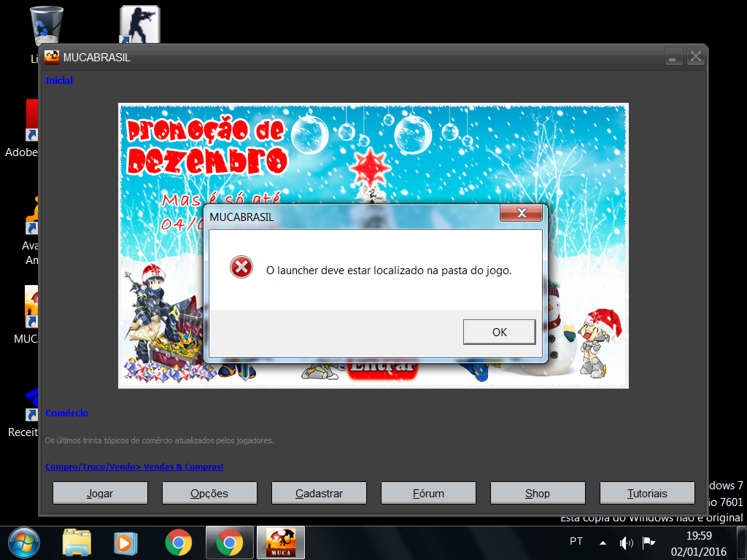This screenshot has width=747, height=560.
Task: Open the Windows Start menu
Action: coord(23,542)
